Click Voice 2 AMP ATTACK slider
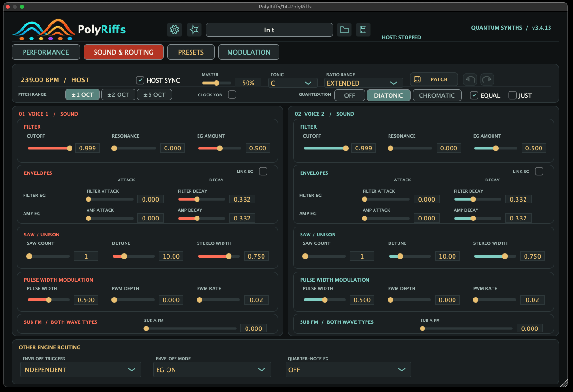 (386, 218)
